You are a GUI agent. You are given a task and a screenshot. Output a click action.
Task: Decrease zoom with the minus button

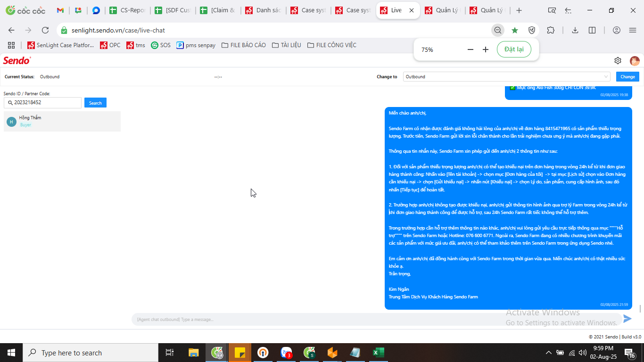tap(470, 49)
